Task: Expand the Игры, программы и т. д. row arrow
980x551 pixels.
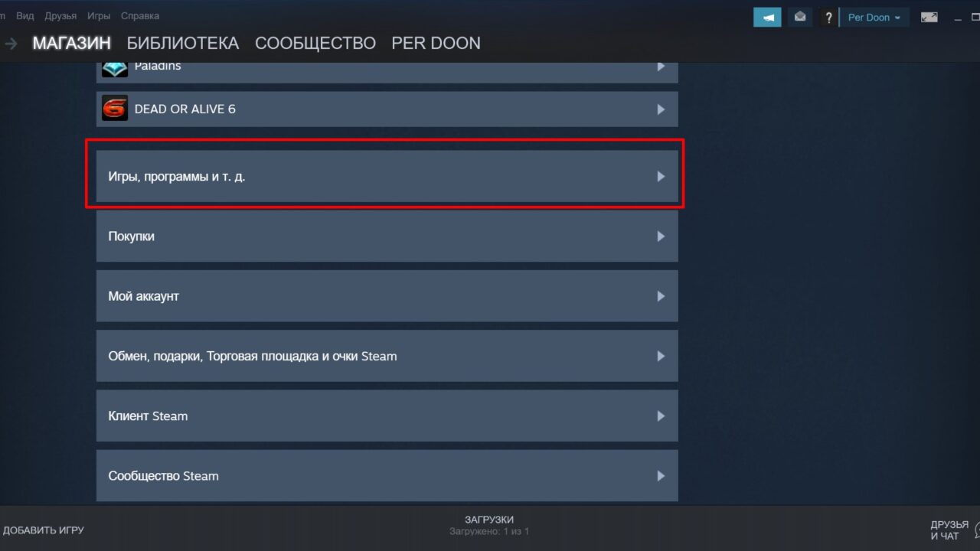Action: 661,177
